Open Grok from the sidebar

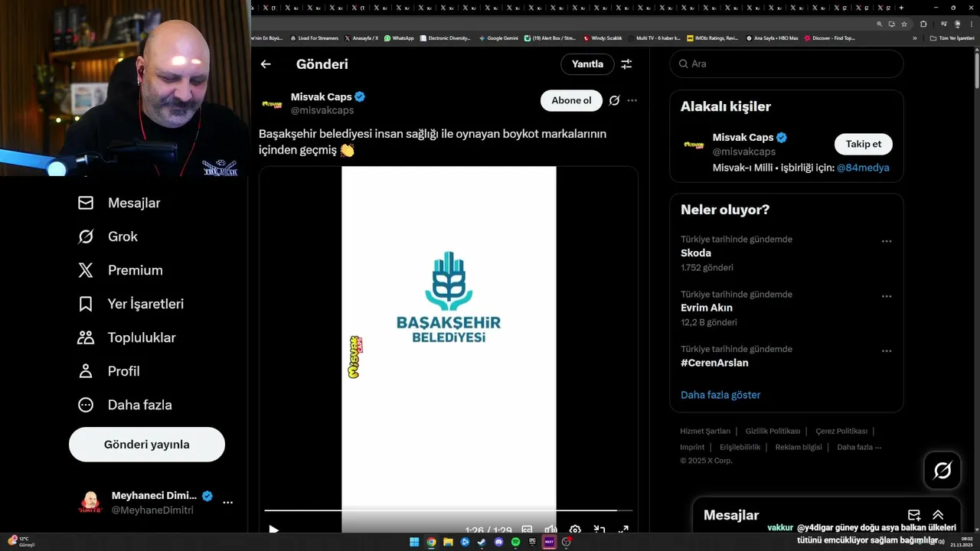107,236
